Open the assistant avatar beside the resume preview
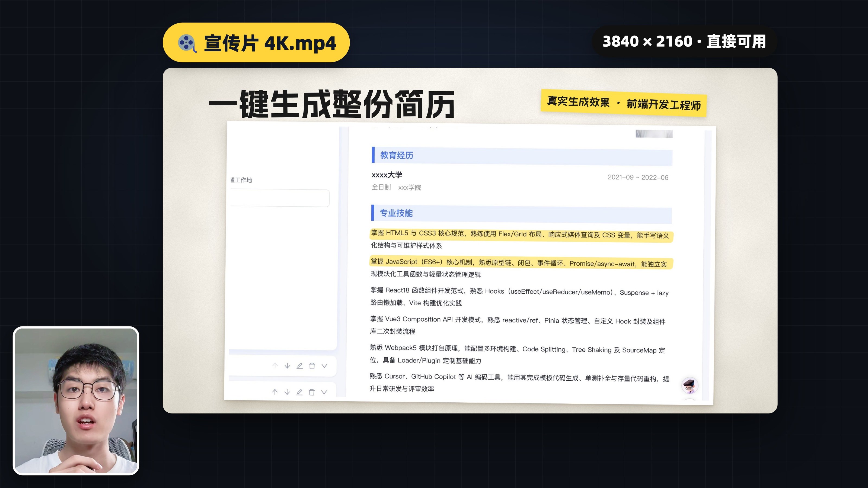Image resolution: width=868 pixels, height=488 pixels. point(690,386)
